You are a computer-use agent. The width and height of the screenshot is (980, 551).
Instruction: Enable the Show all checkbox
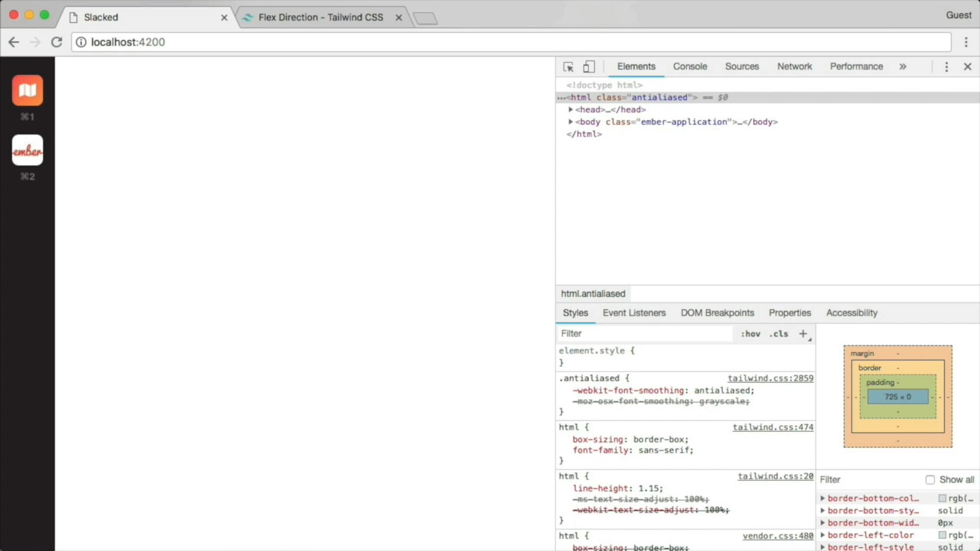click(x=930, y=479)
